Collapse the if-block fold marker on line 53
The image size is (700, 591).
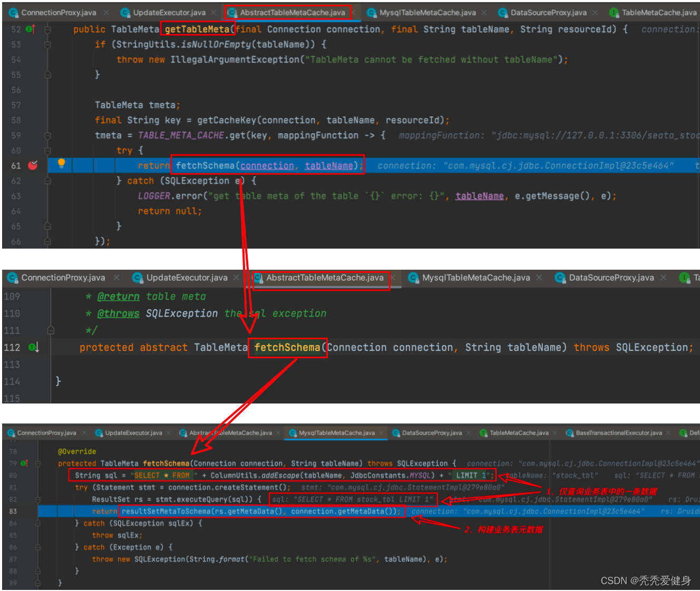tap(47, 45)
